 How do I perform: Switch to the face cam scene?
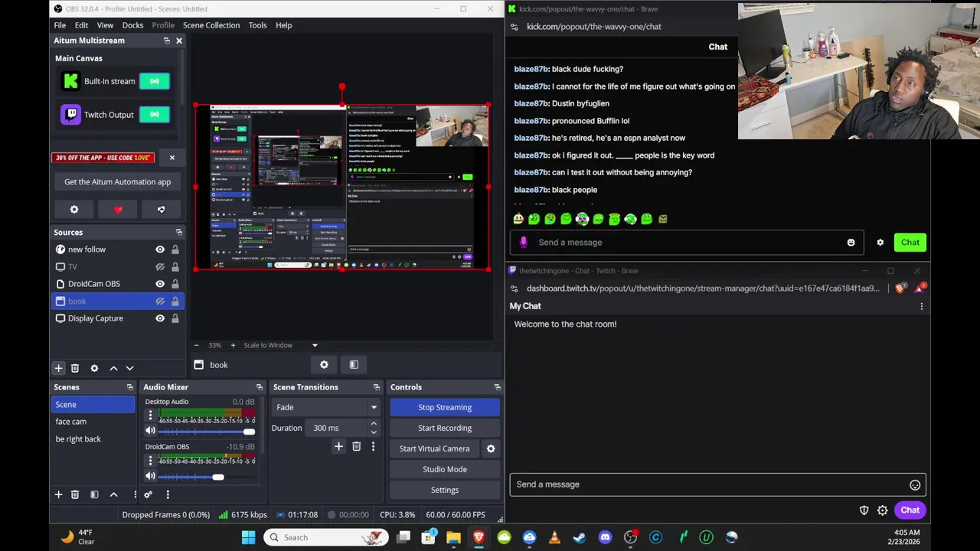pos(93,422)
